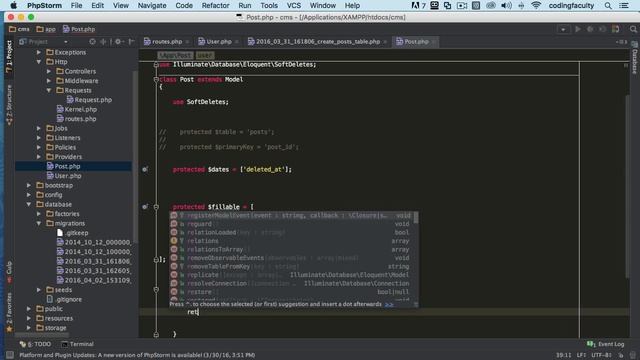The height and width of the screenshot is (360, 640).
Task: Click the Search Everywhere magnifier icon
Action: tap(633, 29)
